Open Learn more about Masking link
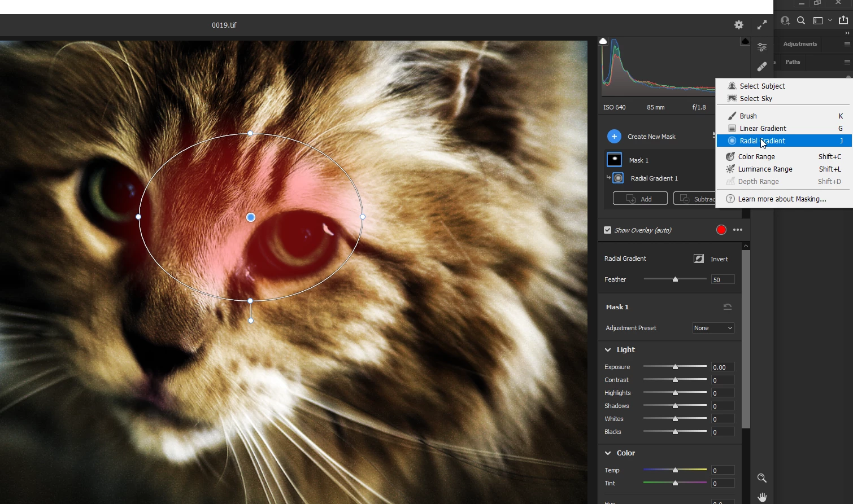This screenshot has width=853, height=504. coord(785,199)
